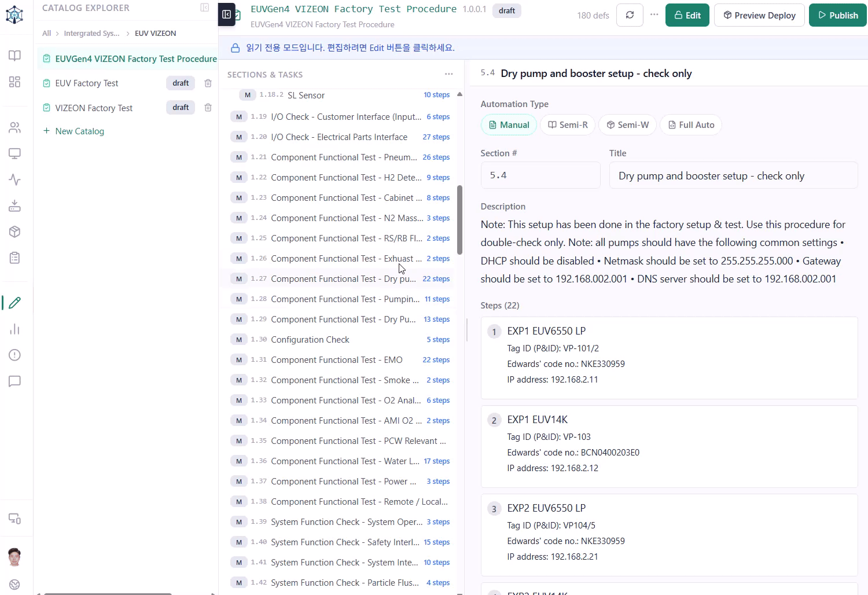Click the Publish button

[x=837, y=15]
